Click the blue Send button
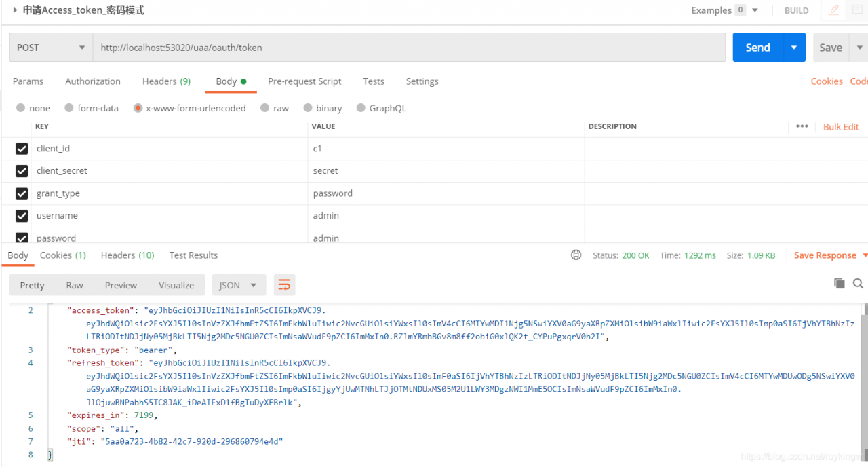 click(x=757, y=48)
